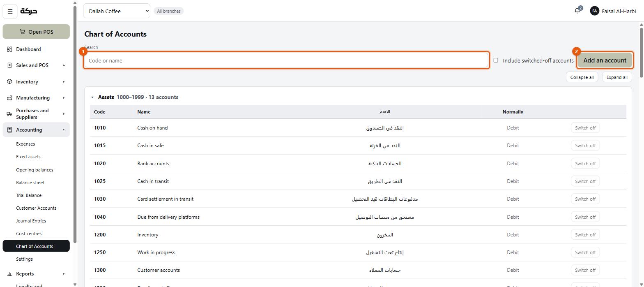Enable Include switched-off accounts checkbox

click(x=496, y=60)
